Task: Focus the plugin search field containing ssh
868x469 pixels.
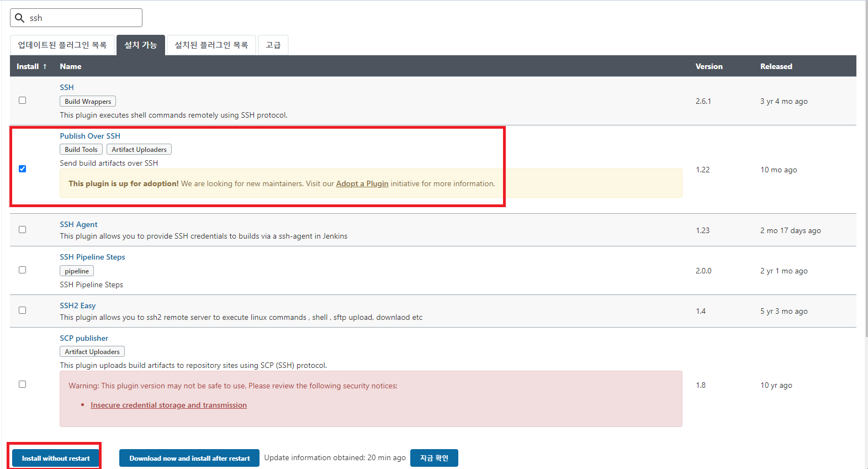Action: (76, 18)
